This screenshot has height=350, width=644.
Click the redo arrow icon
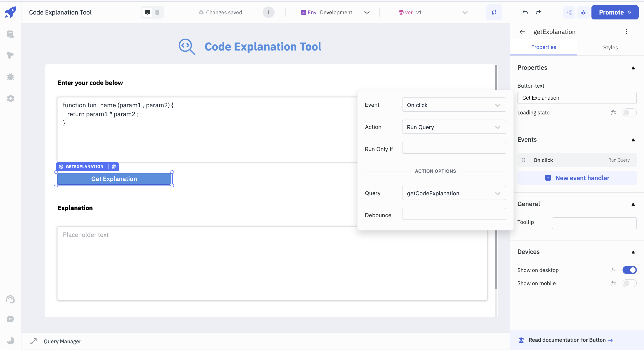(538, 12)
